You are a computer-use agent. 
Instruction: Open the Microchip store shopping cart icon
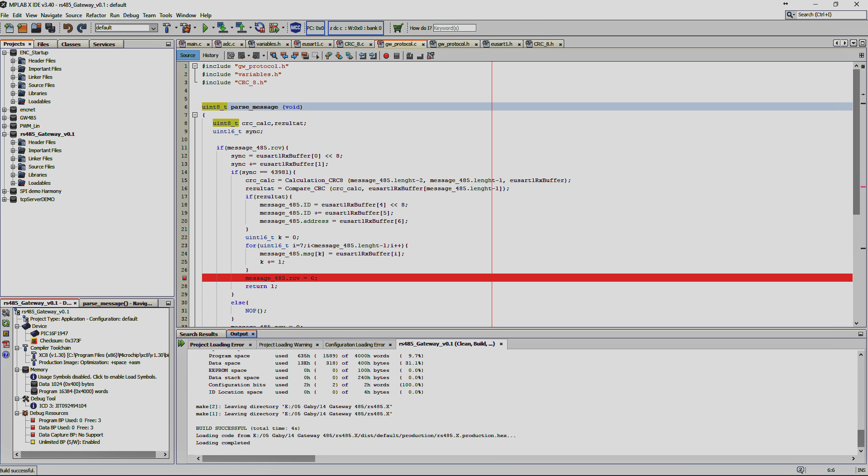pyautogui.click(x=398, y=28)
